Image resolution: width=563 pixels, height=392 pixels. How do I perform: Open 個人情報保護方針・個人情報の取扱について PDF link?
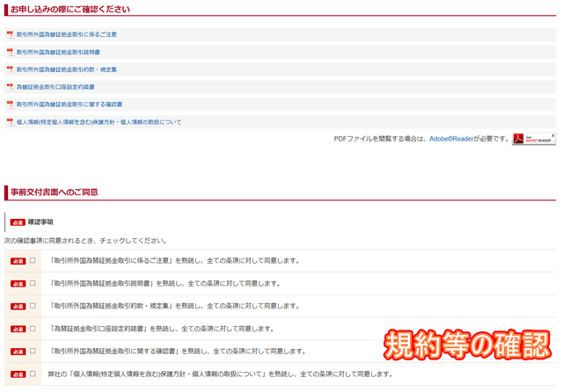(x=99, y=122)
